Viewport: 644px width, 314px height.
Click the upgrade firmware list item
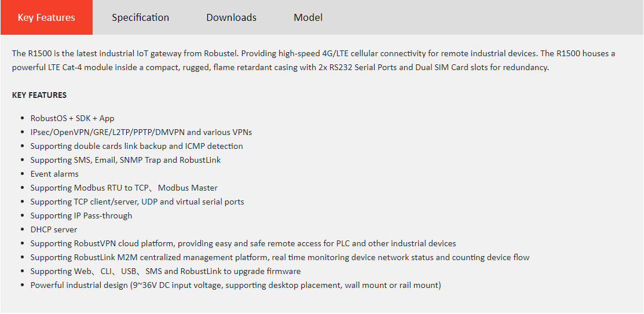(166, 272)
